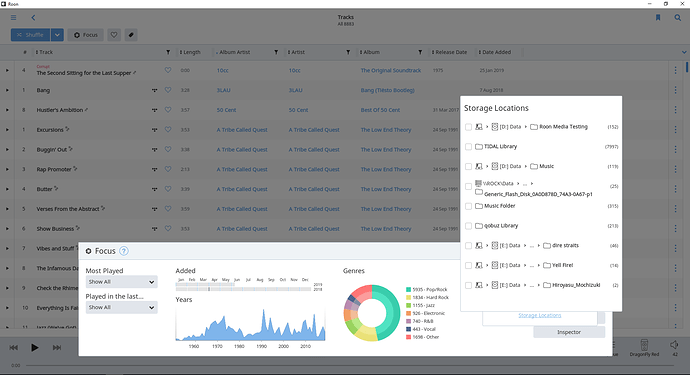Image resolution: width=690 pixels, height=375 pixels.
Task: Check the Hiroyasu_Mochizuki storage location
Action: (468, 285)
